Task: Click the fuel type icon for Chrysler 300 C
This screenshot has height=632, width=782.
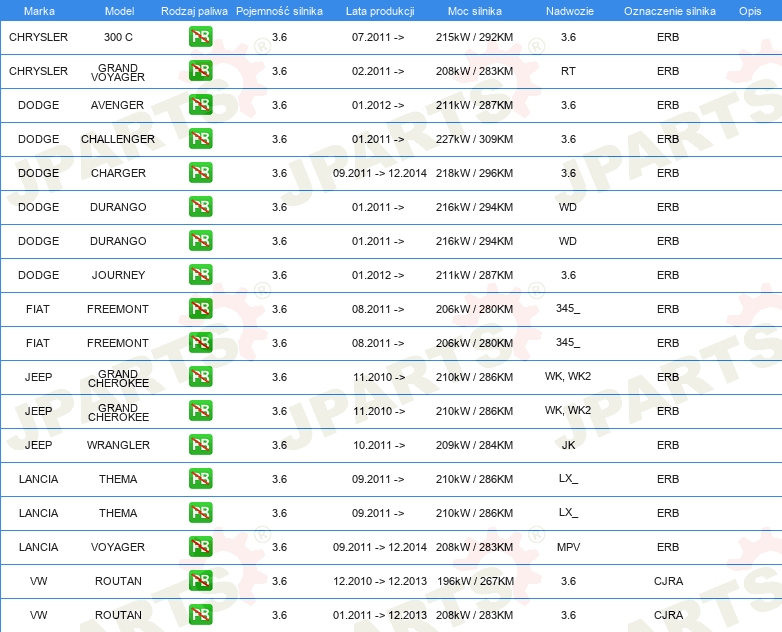Action: coord(200,36)
